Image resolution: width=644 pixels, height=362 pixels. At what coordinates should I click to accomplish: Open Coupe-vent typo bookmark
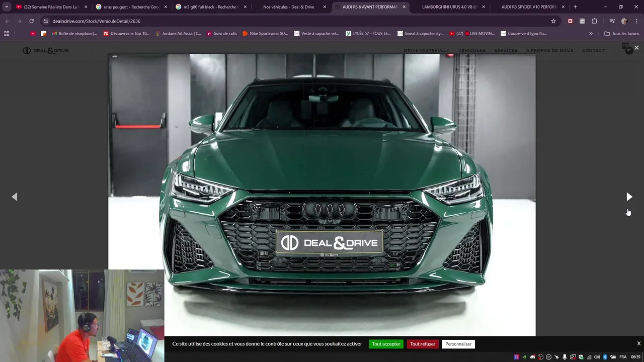click(524, 33)
